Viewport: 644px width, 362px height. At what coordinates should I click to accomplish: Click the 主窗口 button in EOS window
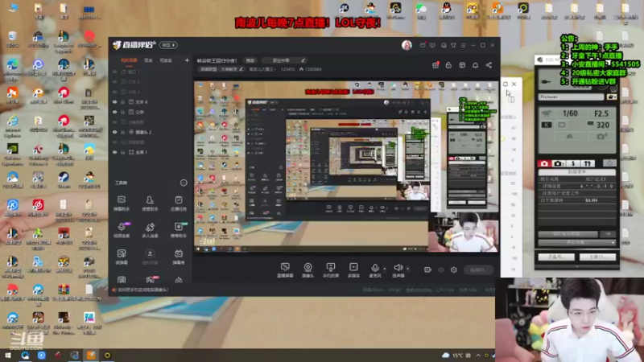[x=597, y=257]
